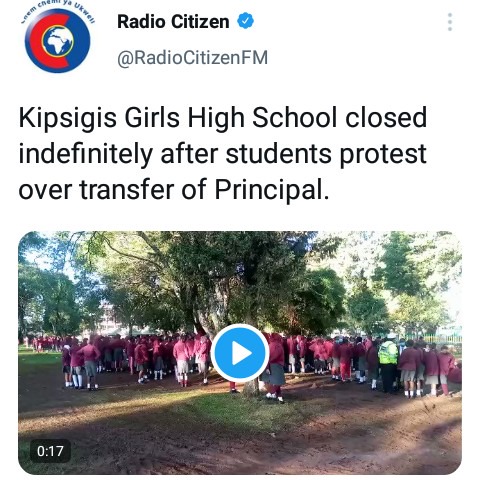This screenshot has width=480, height=480.
Task: Click the 'over transfer of Principal.' text line
Action: pyautogui.click(x=174, y=190)
